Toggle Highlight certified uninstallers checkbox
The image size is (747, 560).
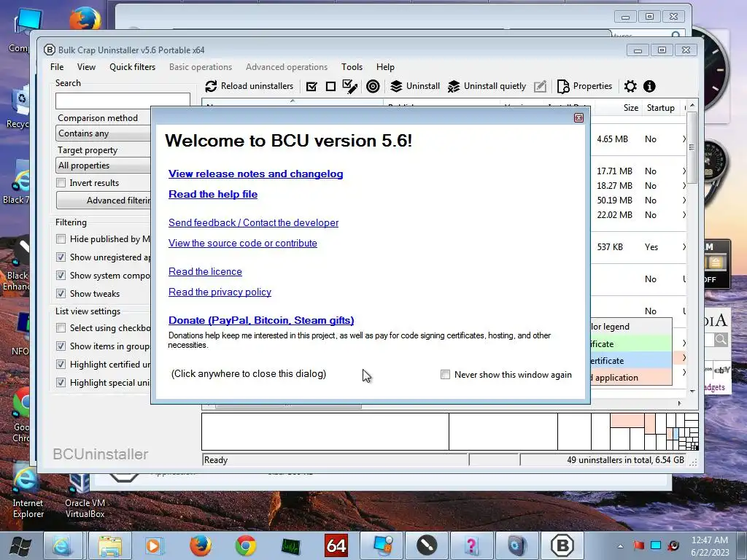pyautogui.click(x=61, y=365)
